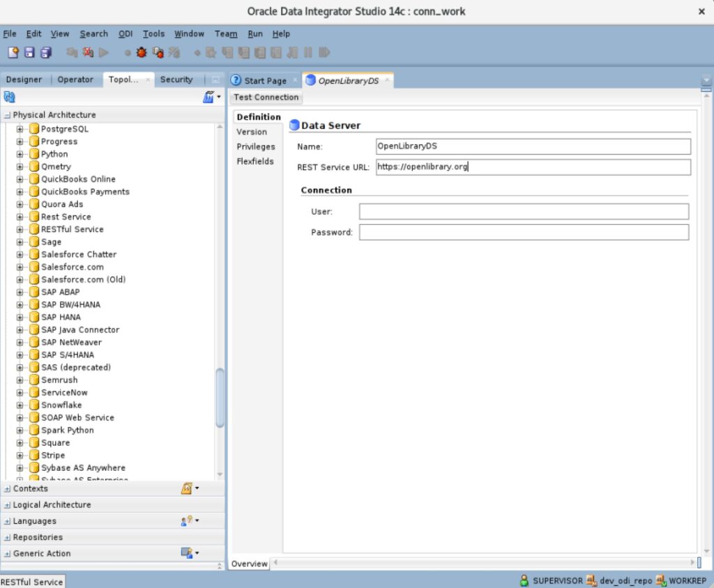Click the WORKREP repository status icon

pyautogui.click(x=661, y=580)
